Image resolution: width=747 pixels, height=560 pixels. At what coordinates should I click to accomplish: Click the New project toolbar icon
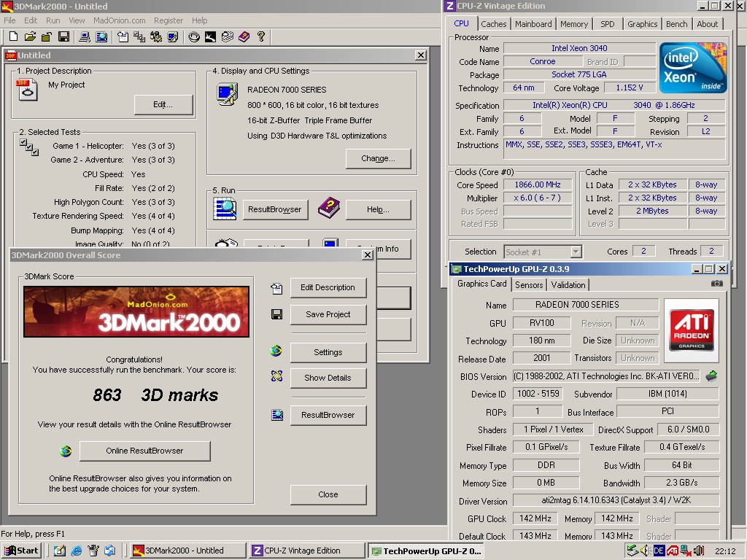pos(13,36)
